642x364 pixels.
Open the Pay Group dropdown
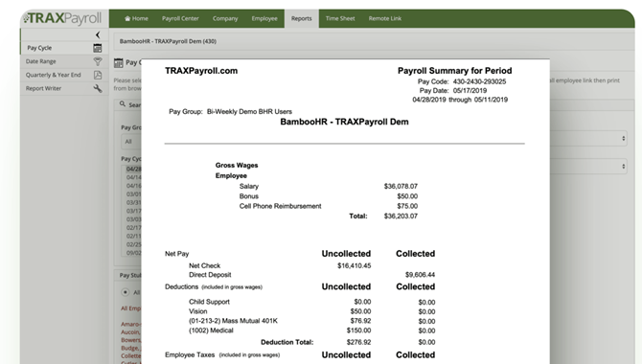[131, 142]
